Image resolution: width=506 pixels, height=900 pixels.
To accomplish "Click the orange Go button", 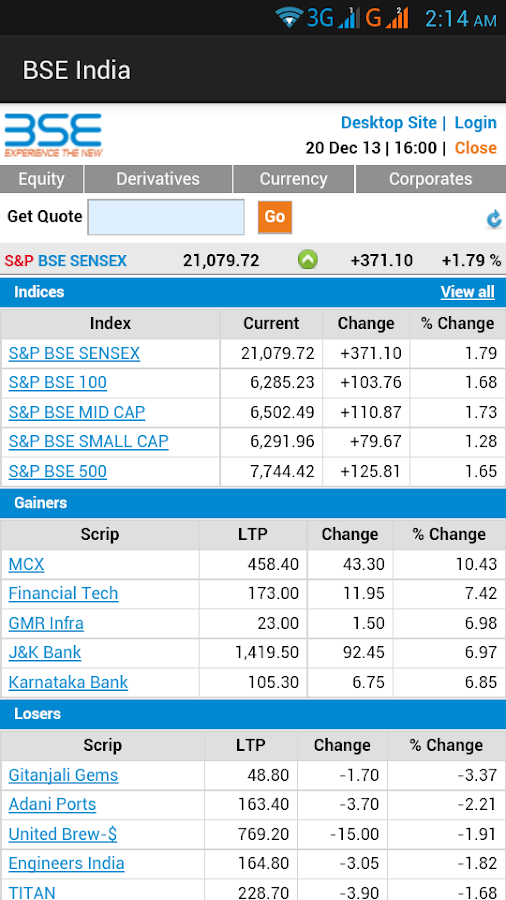I will click(275, 217).
